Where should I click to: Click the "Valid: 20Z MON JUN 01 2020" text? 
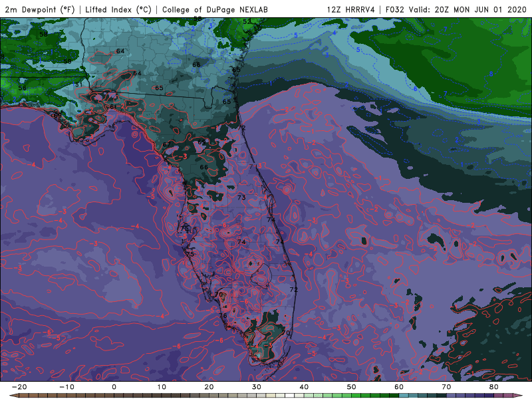[x=467, y=9]
